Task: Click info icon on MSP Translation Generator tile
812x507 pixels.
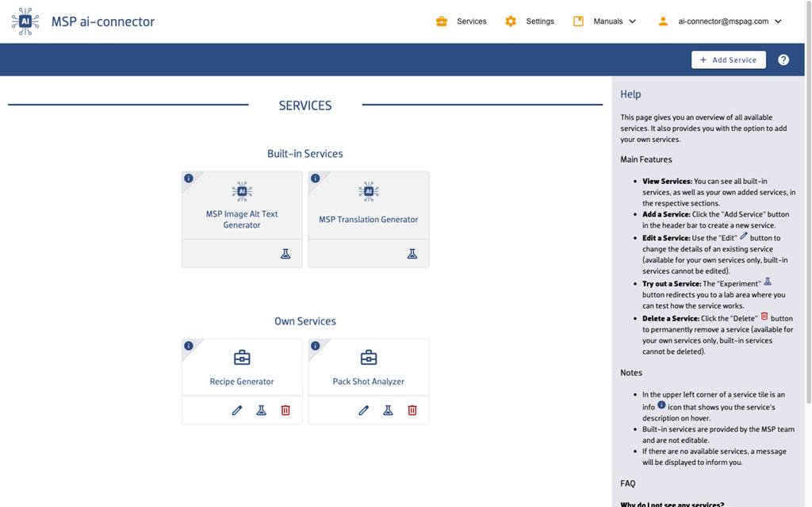Action: (x=315, y=179)
